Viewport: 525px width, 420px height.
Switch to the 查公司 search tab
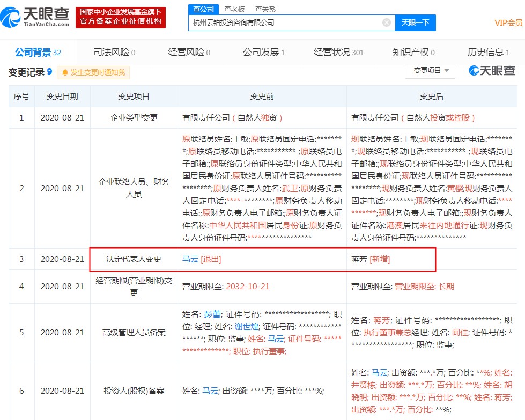pos(204,9)
